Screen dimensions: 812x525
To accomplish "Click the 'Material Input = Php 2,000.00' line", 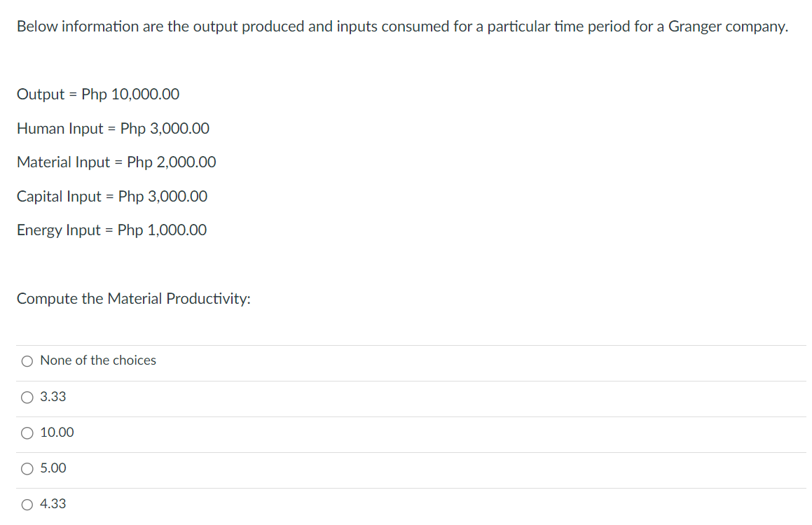I will click(116, 162).
